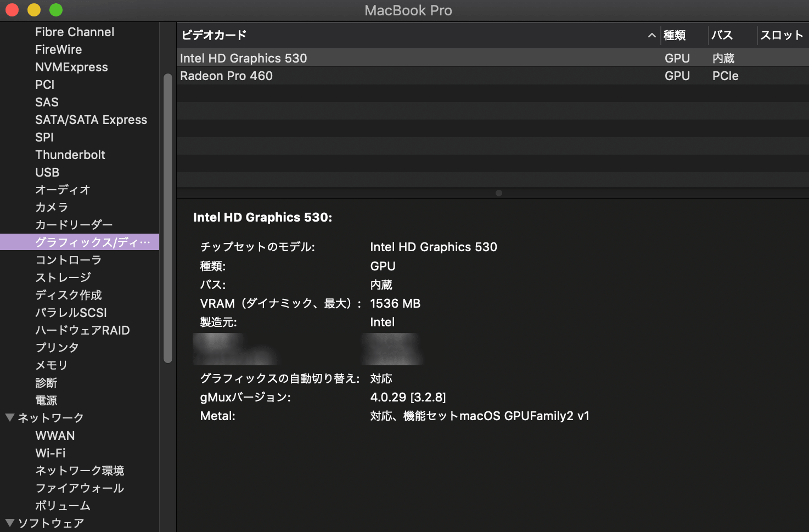The image size is (809, 532).
Task: Select FireWire in sidebar
Action: (59, 49)
